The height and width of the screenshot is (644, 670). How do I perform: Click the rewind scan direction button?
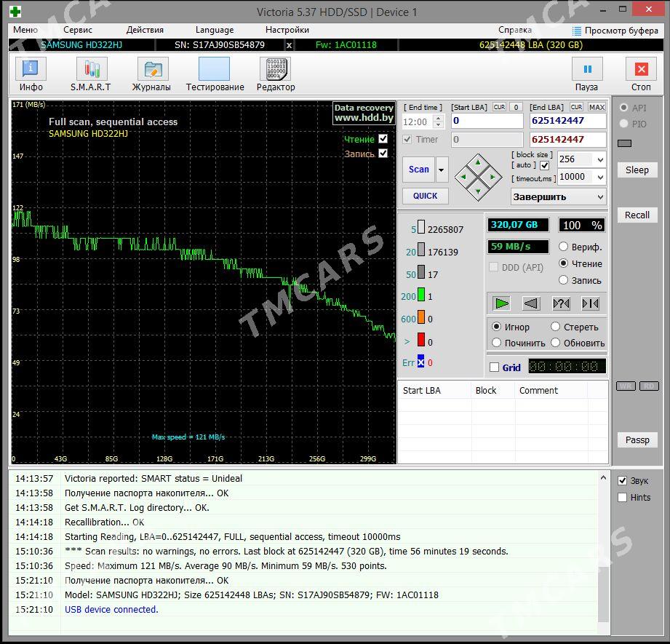(531, 303)
